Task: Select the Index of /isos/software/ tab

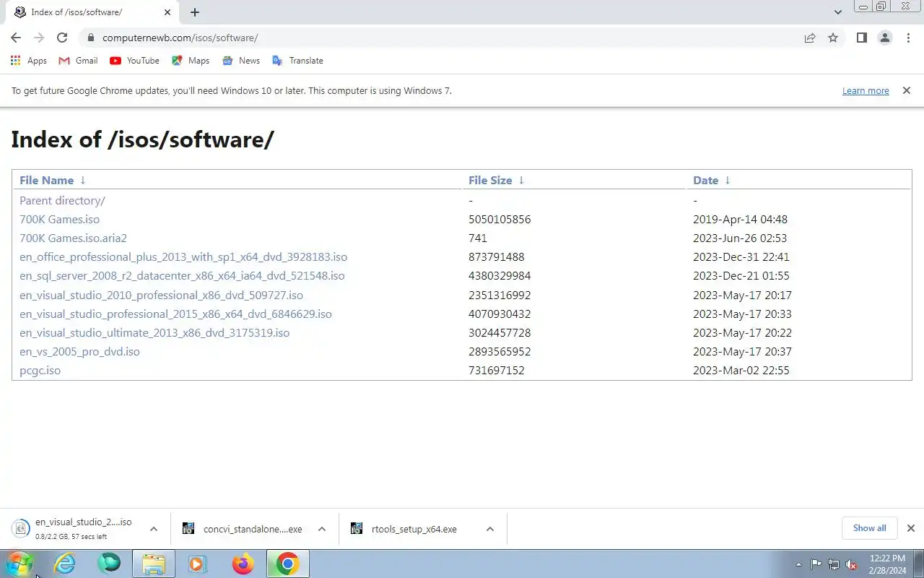Action: (92, 12)
